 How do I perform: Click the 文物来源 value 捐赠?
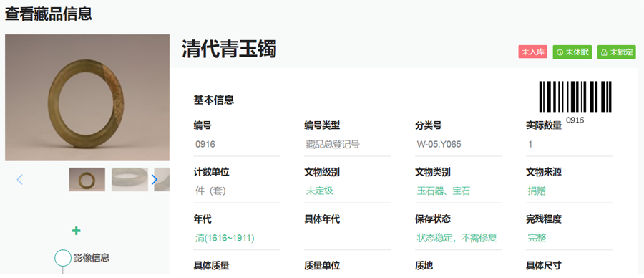pyautogui.click(x=537, y=191)
